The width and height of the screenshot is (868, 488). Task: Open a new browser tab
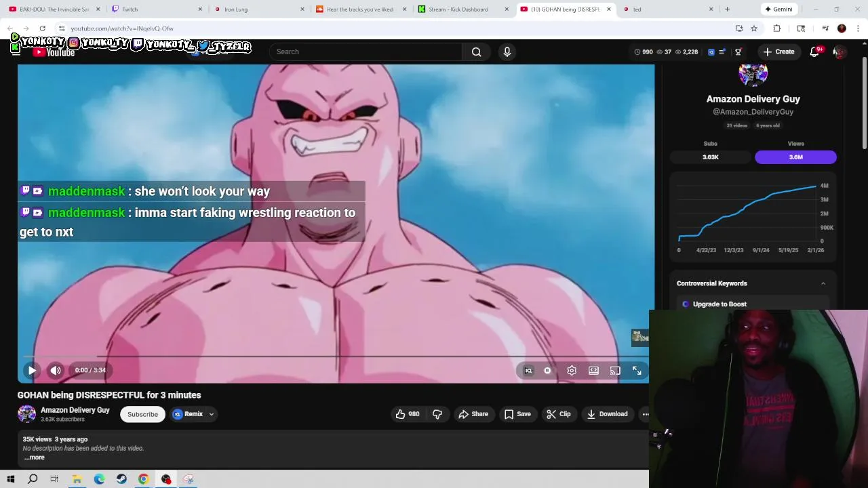coord(727,9)
